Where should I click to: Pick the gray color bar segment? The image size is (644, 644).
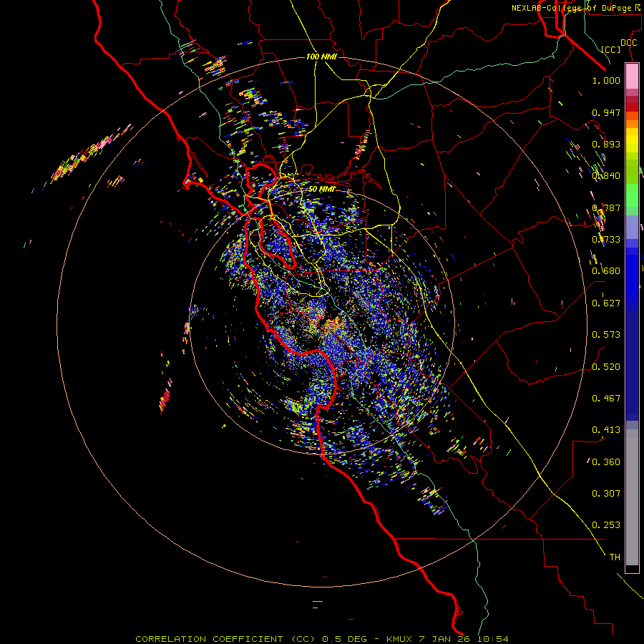(x=632, y=497)
